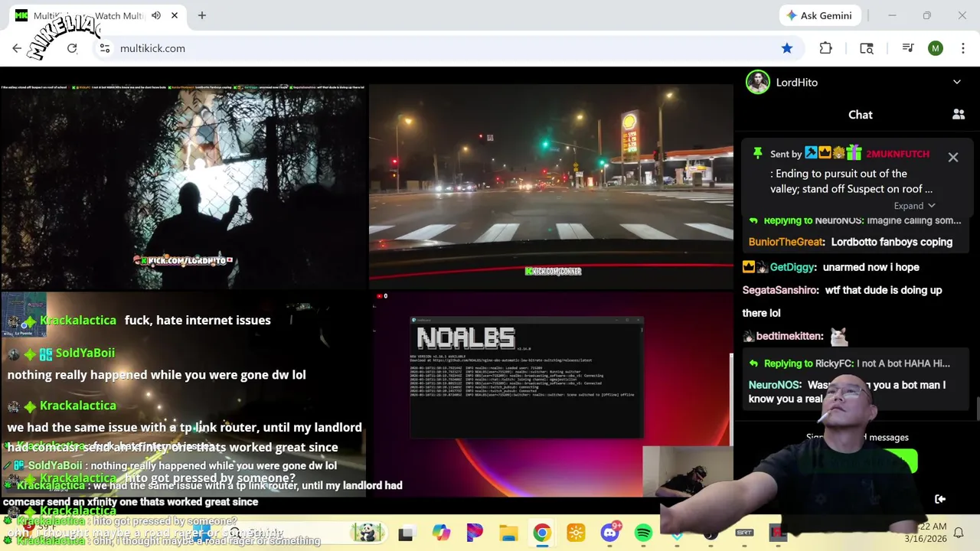The height and width of the screenshot is (551, 980).
Task: Click the LordHito channel avatar
Action: (x=758, y=82)
